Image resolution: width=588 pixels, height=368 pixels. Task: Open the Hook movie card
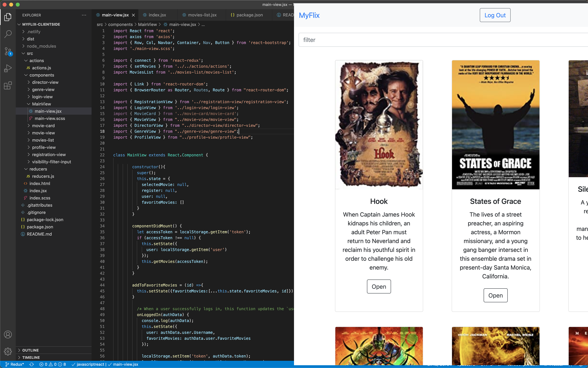pos(379,286)
